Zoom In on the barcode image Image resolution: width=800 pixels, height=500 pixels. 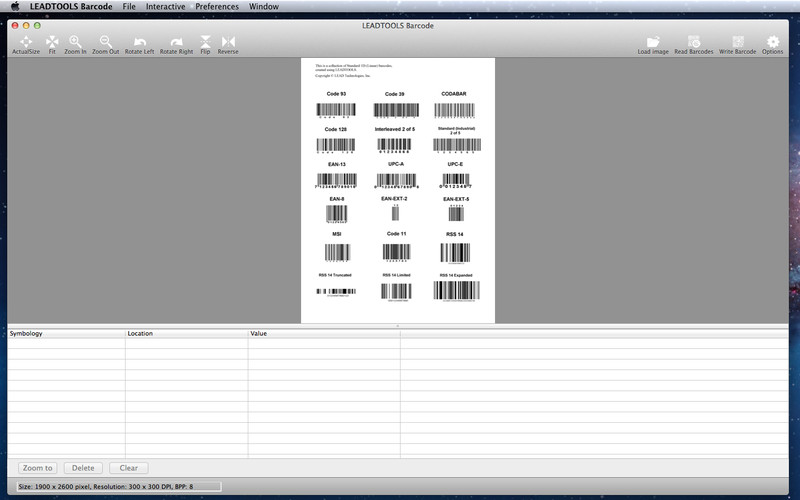point(75,45)
